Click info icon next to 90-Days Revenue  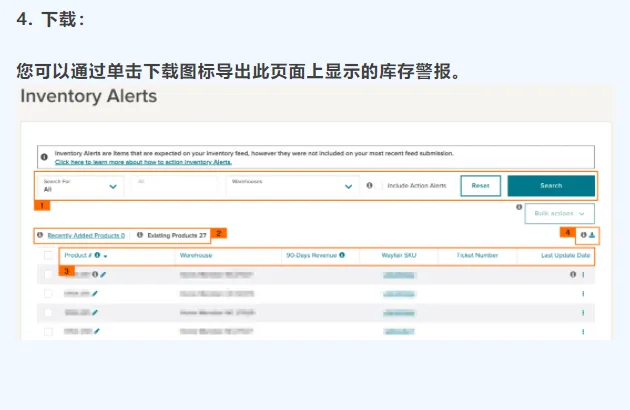(x=342, y=255)
